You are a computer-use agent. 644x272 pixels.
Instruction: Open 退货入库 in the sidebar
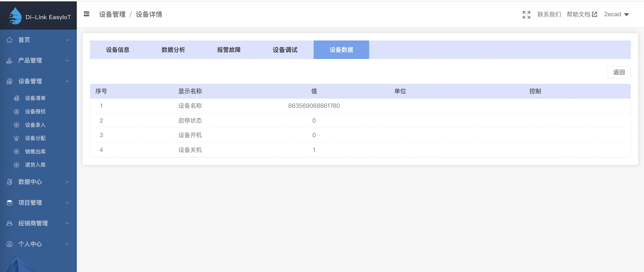(35, 165)
